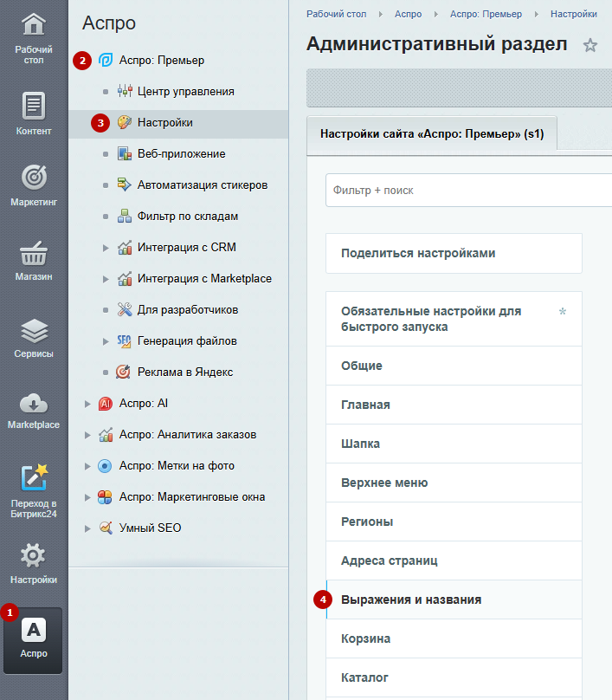
Task: Open the Рабочий стол breadcrumb link
Action: tap(337, 14)
